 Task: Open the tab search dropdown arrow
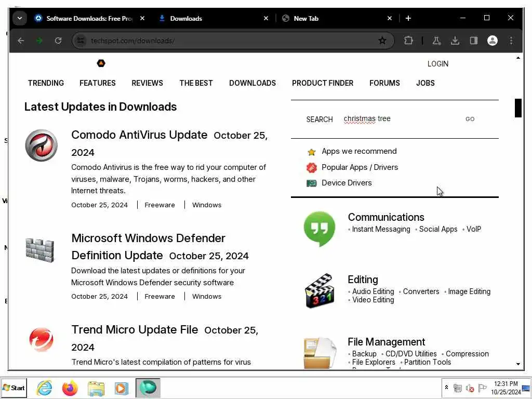20,18
